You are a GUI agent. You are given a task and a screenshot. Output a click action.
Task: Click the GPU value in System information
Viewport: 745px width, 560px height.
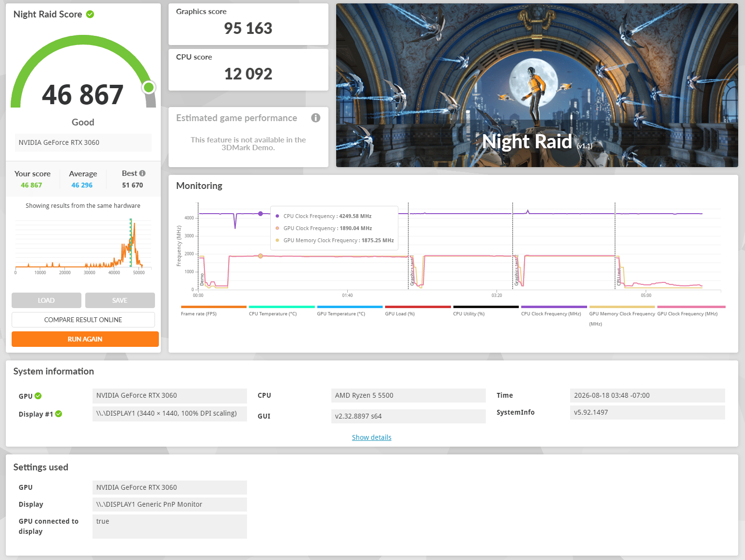[170, 395]
